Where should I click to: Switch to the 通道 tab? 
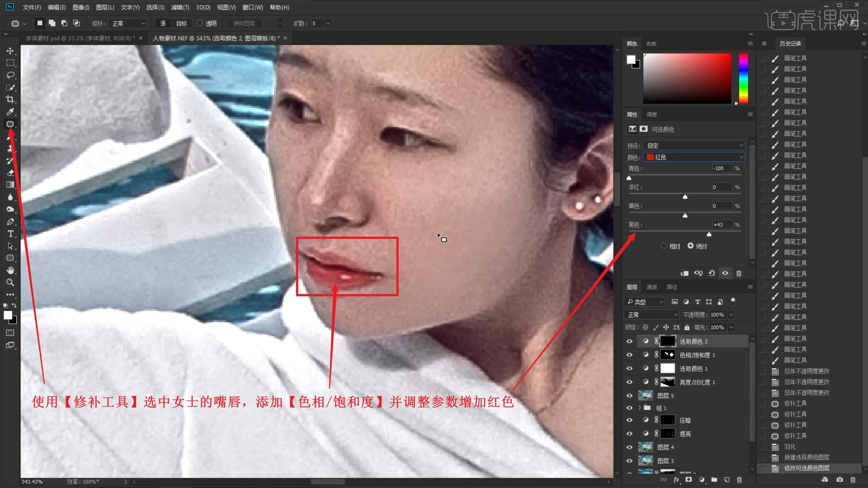(651, 287)
